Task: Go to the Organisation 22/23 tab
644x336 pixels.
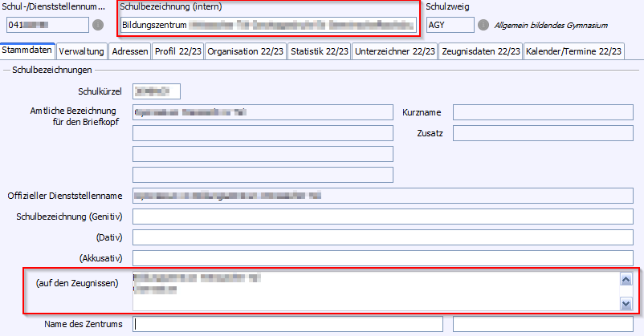Action: tap(244, 52)
